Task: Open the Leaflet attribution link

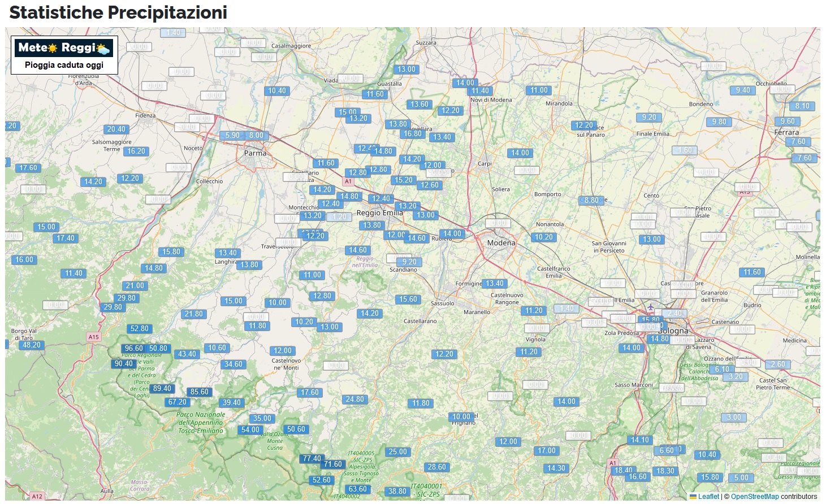Action: (x=708, y=497)
